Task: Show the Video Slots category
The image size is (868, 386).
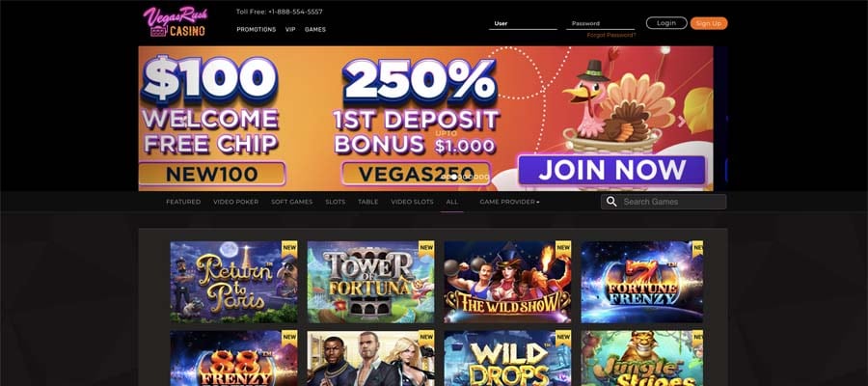Action: click(412, 202)
